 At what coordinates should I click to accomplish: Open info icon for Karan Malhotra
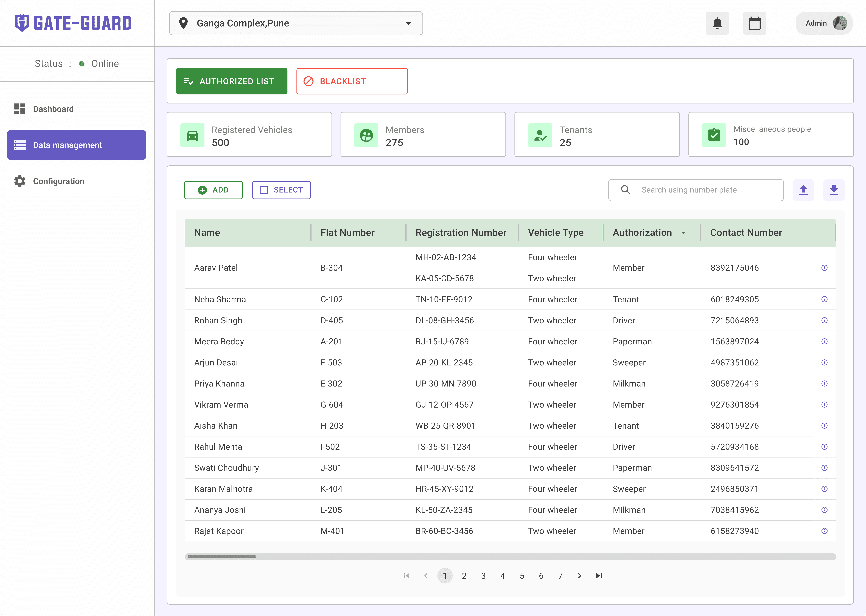click(824, 489)
